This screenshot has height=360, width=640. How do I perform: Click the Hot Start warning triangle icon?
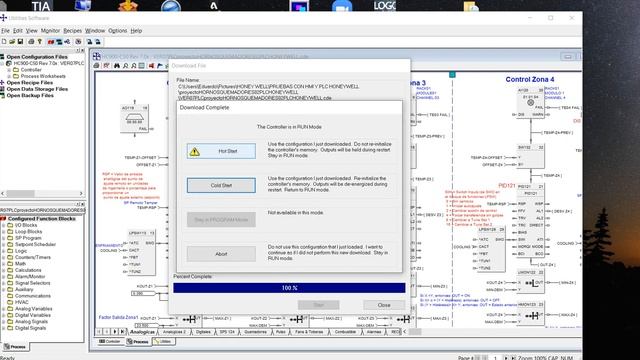[195, 151]
